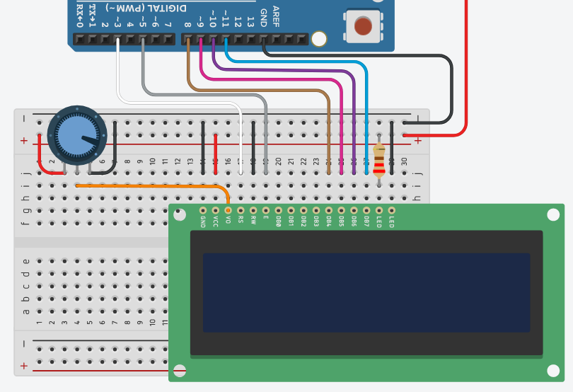The height and width of the screenshot is (392, 573).
Task: Click Arduino digital pin 13 socket
Action: point(250,40)
